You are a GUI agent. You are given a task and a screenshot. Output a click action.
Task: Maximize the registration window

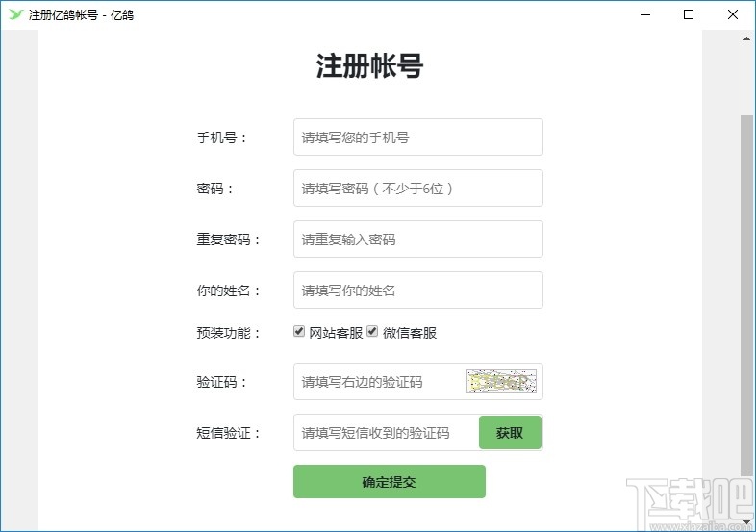[x=689, y=14]
